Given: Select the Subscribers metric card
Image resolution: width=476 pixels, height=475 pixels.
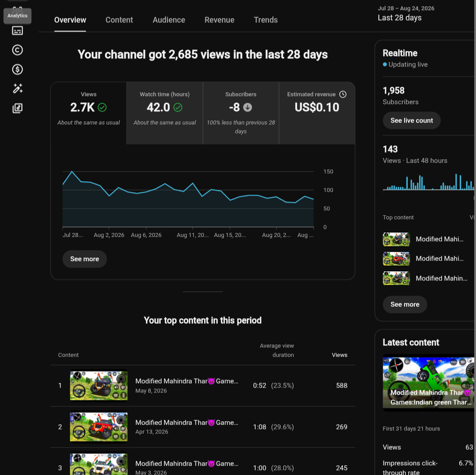Looking at the screenshot, I should [x=241, y=113].
